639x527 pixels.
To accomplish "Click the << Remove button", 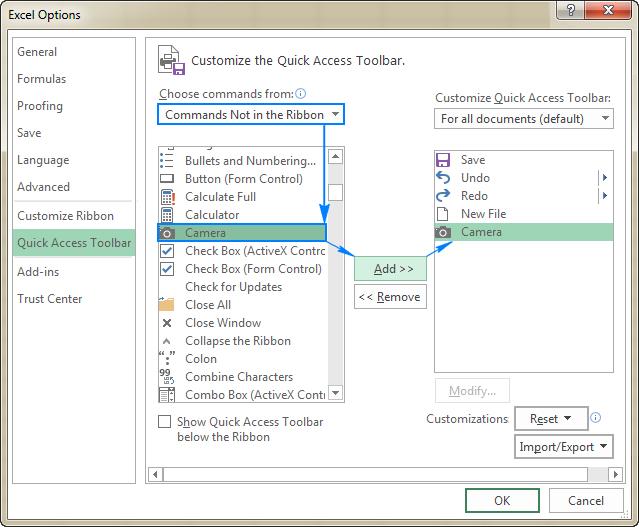I will point(390,297).
